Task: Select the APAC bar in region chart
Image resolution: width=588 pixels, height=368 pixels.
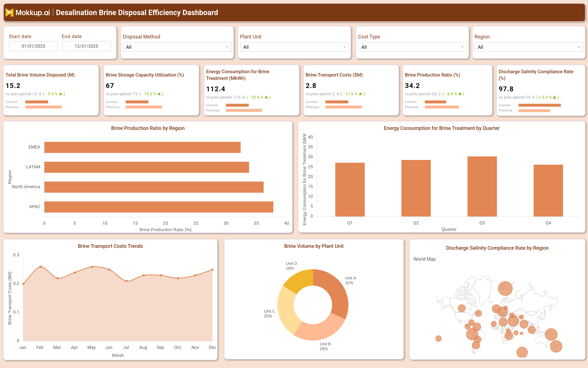Action: pos(159,207)
